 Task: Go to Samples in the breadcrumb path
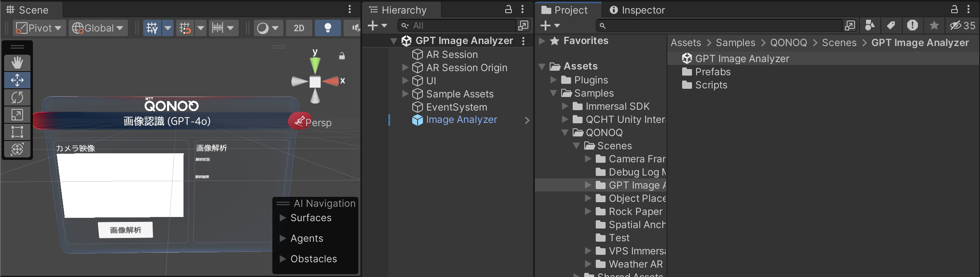point(736,43)
